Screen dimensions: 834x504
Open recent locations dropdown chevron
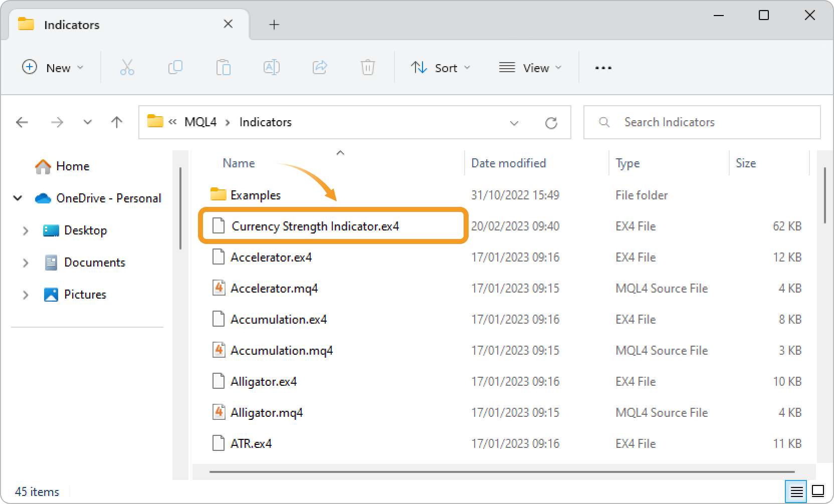(x=88, y=122)
